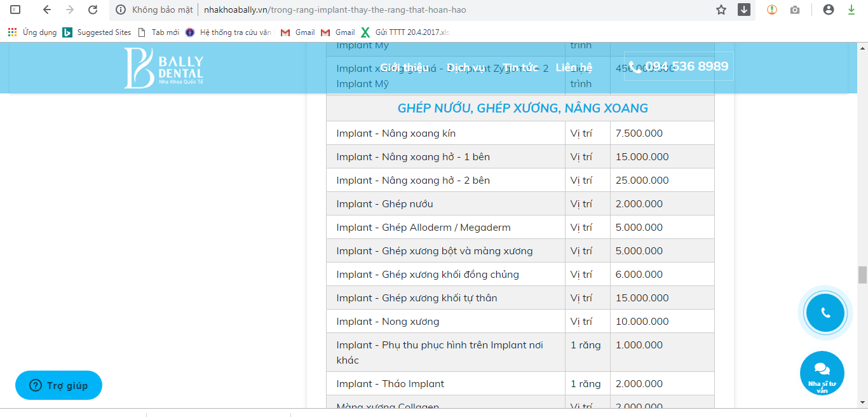Open the user profile avatar icon
Screen dimensions: 868x417
tap(828, 10)
